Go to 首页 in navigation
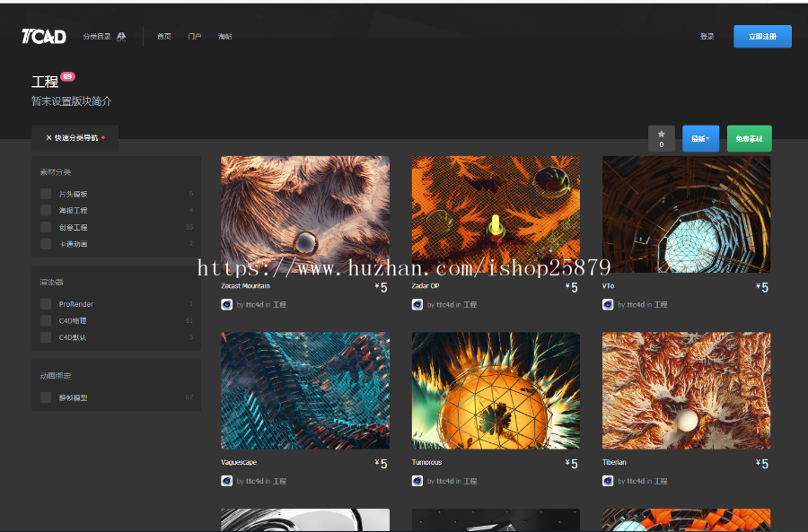 pyautogui.click(x=164, y=37)
